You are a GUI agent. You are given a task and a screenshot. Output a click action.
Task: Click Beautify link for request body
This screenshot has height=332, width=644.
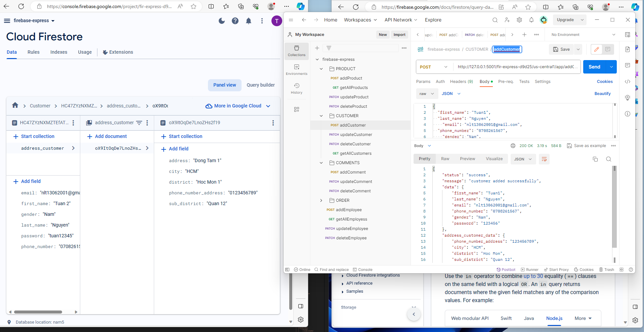click(x=602, y=94)
